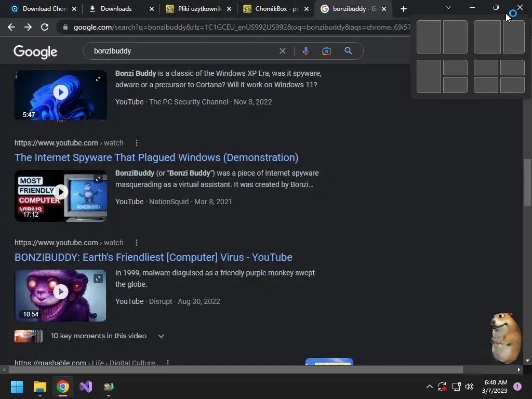Open Visual Studio from the taskbar
532x399 pixels.
[86, 387]
